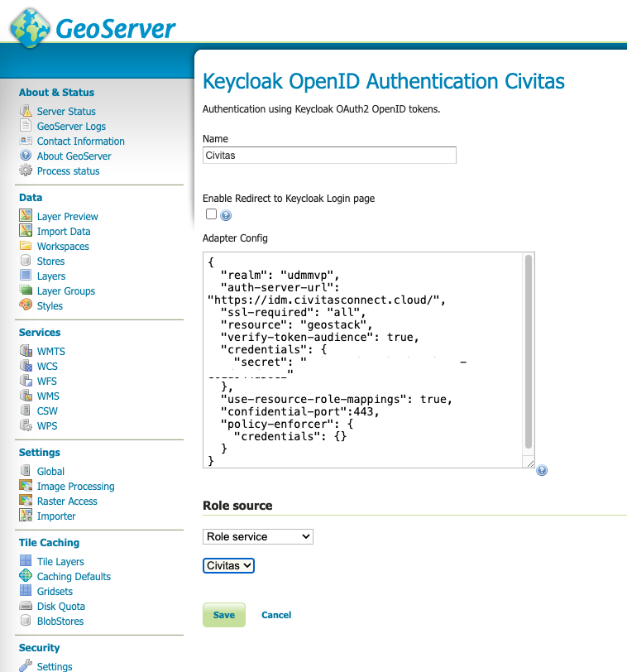
Task: Click the WMS service icon
Action: (x=26, y=395)
